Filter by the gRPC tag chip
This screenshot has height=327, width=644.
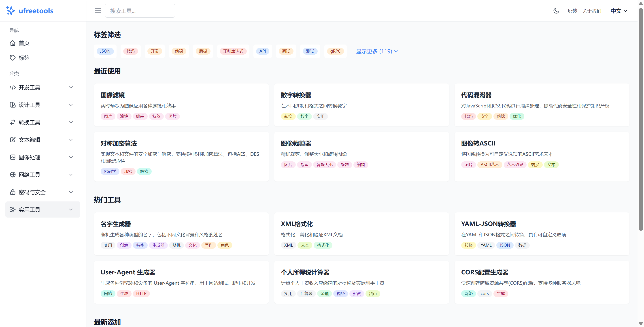point(335,51)
